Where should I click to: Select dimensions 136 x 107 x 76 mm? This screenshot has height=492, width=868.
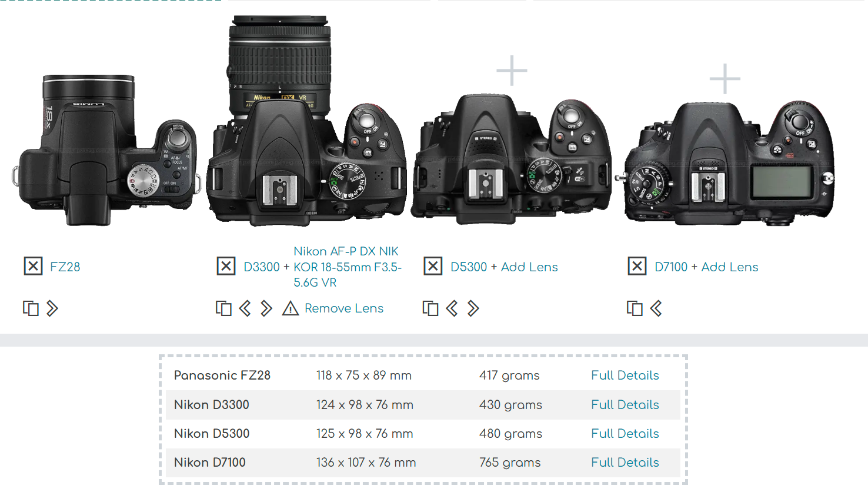[x=366, y=463]
